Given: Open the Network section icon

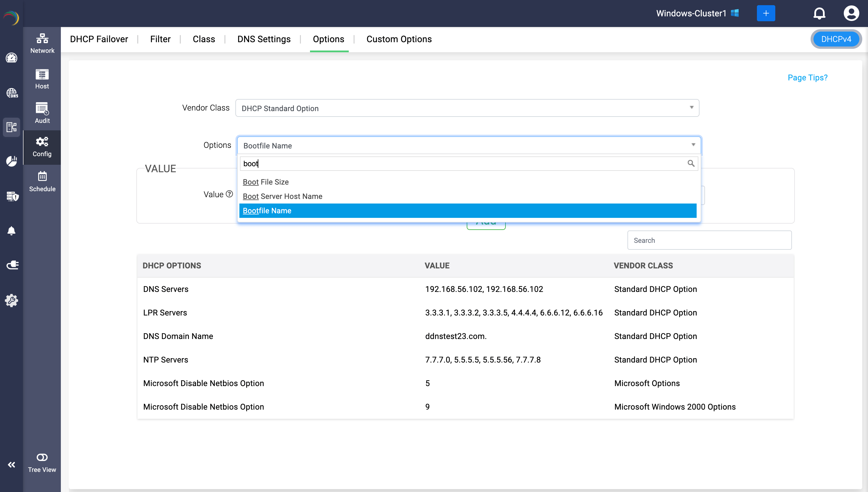Looking at the screenshot, I should [x=42, y=43].
